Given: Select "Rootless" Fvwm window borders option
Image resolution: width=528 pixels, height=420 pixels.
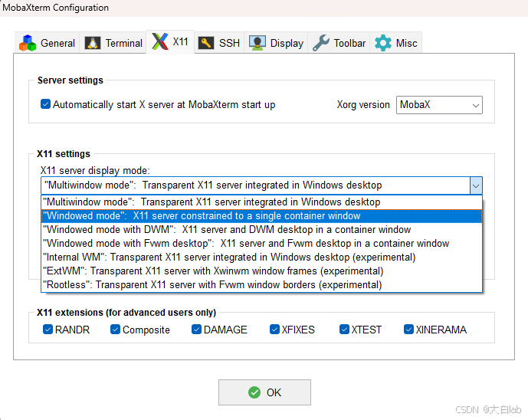Looking at the screenshot, I should [x=261, y=285].
